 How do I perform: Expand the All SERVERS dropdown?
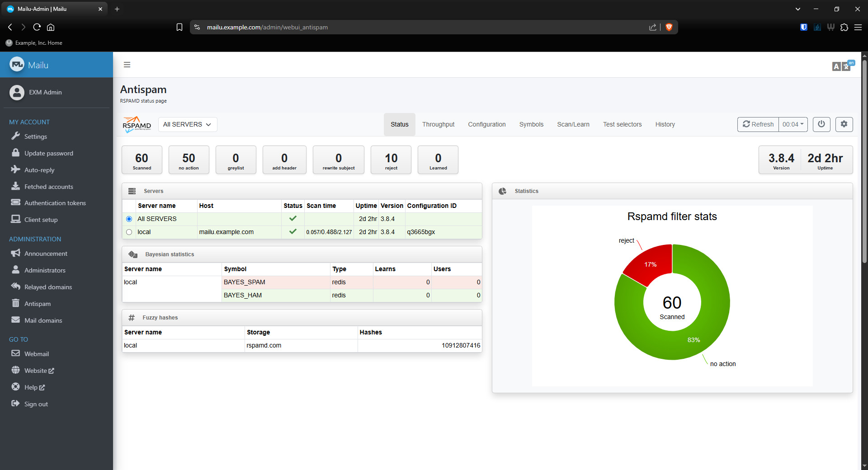pyautogui.click(x=187, y=124)
